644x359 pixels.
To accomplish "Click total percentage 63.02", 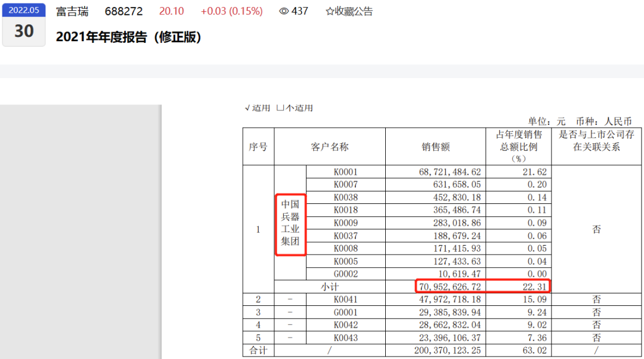I will (x=534, y=351).
